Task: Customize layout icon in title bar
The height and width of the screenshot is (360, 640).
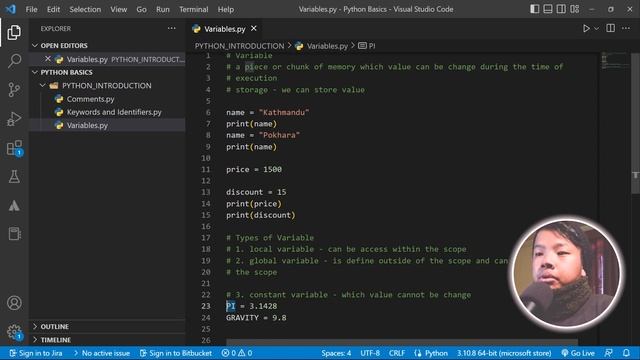Action: tap(575, 9)
